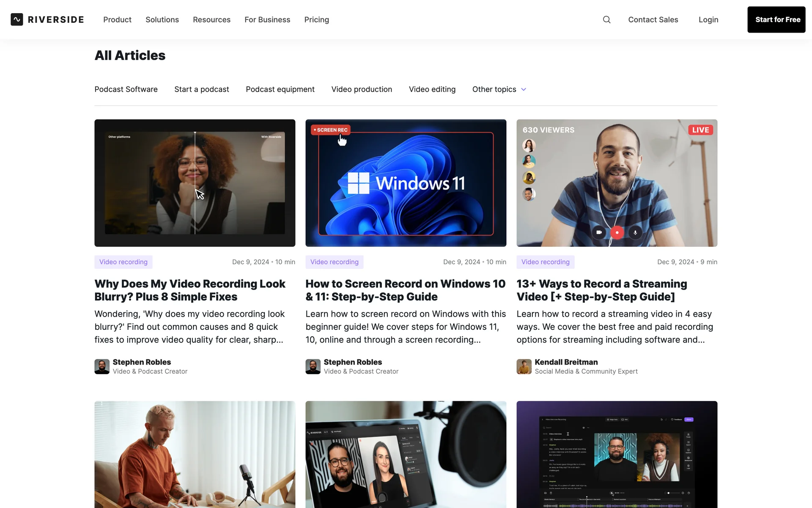The image size is (812, 508).
Task: Click red record button in streaming thumbnail
Action: (617, 232)
